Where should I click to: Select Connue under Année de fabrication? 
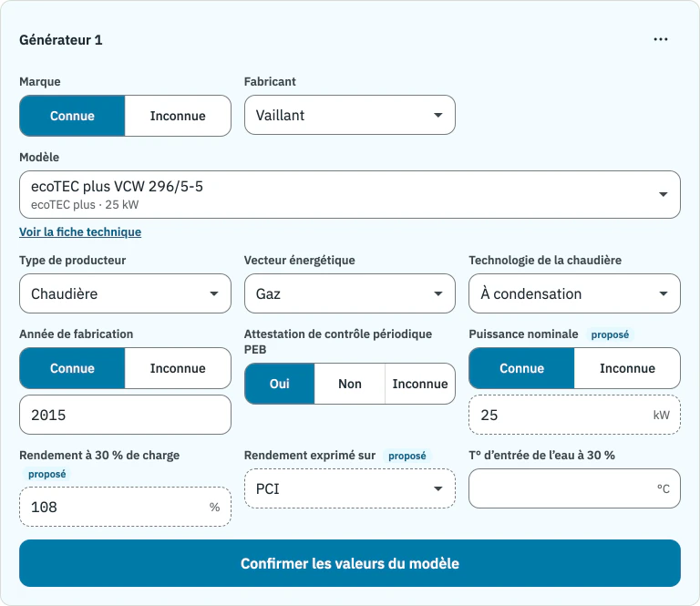72,368
